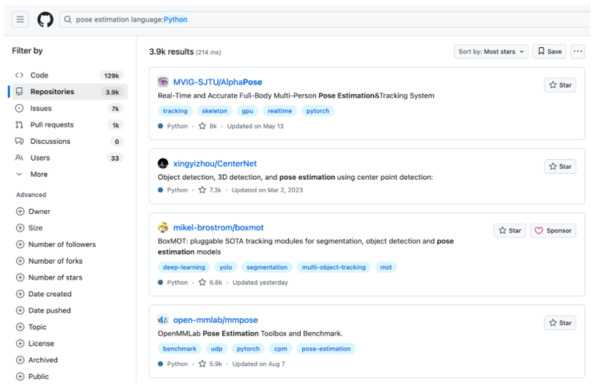Click the AlphaPose avatar icon

click(163, 82)
